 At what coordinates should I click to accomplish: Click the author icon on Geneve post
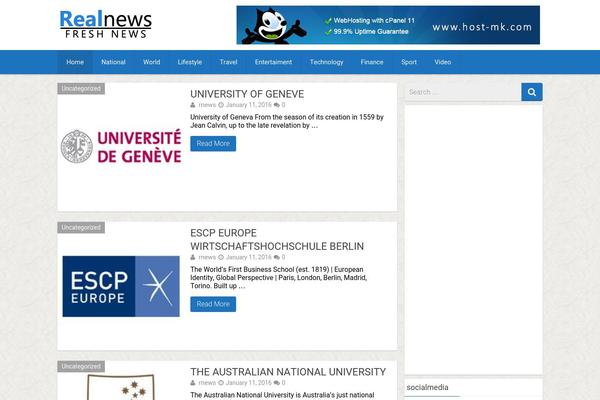coord(193,105)
